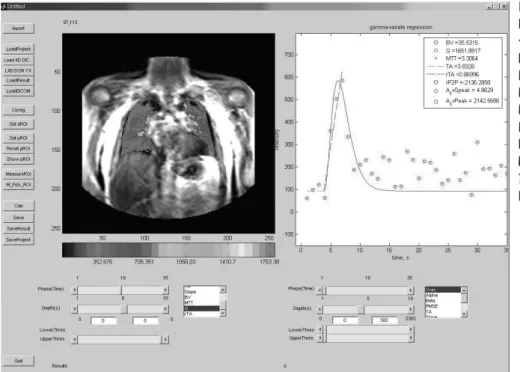
Task: Click the left Depth(z) slider thumb
Action: coord(124,309)
